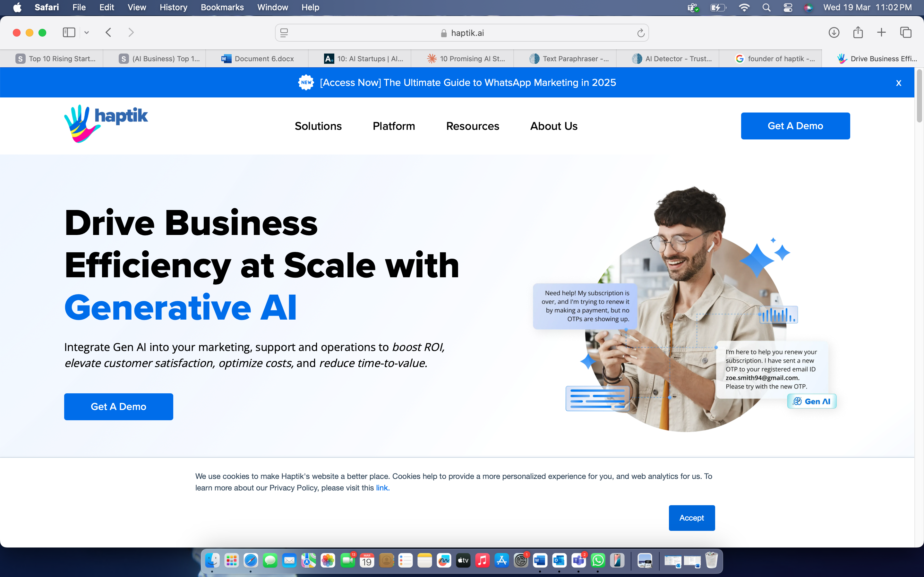The image size is (924, 577).
Task: Click the page reload icon
Action: click(x=641, y=33)
